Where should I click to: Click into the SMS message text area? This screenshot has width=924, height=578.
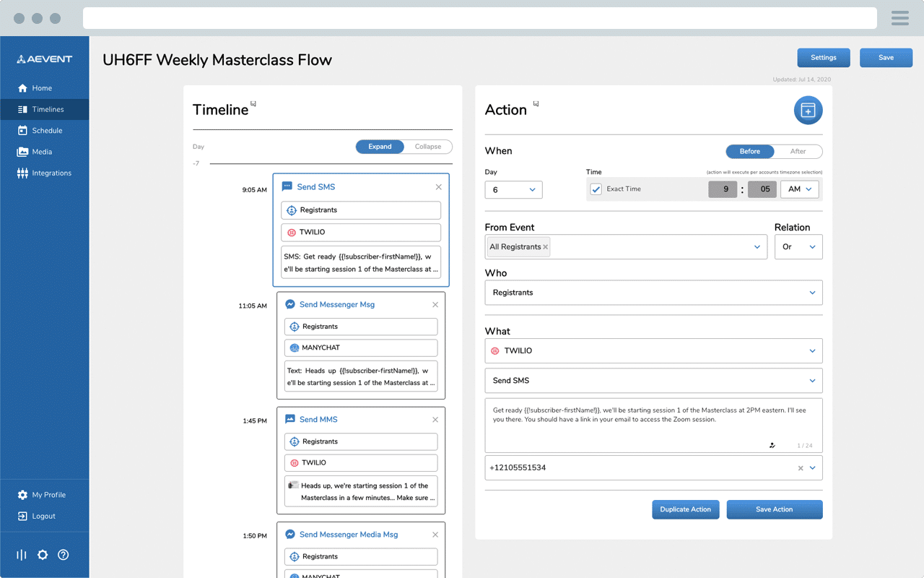(653, 426)
